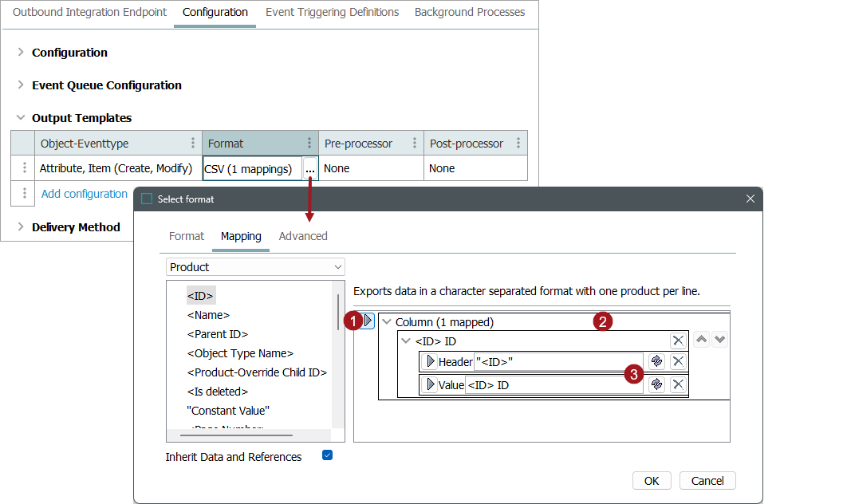843x504 pixels.
Task: Open Event Triggering Definitions tab
Action: pyautogui.click(x=332, y=13)
